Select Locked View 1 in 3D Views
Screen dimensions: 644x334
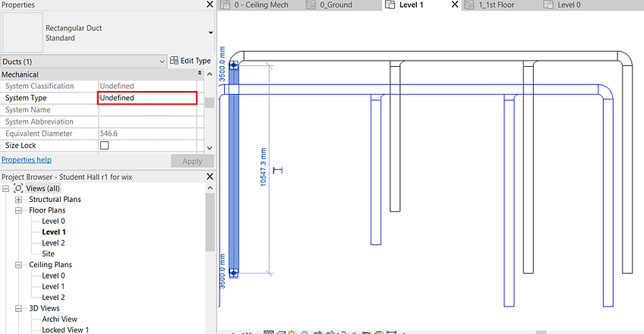point(65,330)
